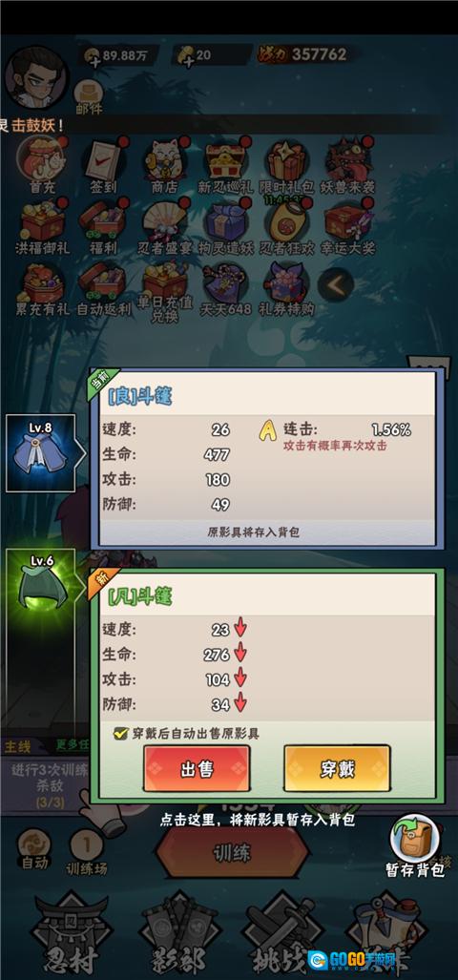458x980 pixels.
Task: Tap the 暂存背包 backpack icon
Action: point(414,845)
